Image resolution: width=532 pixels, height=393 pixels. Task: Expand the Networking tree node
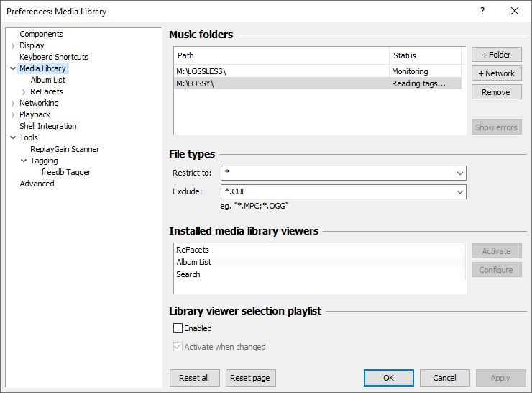pos(13,104)
